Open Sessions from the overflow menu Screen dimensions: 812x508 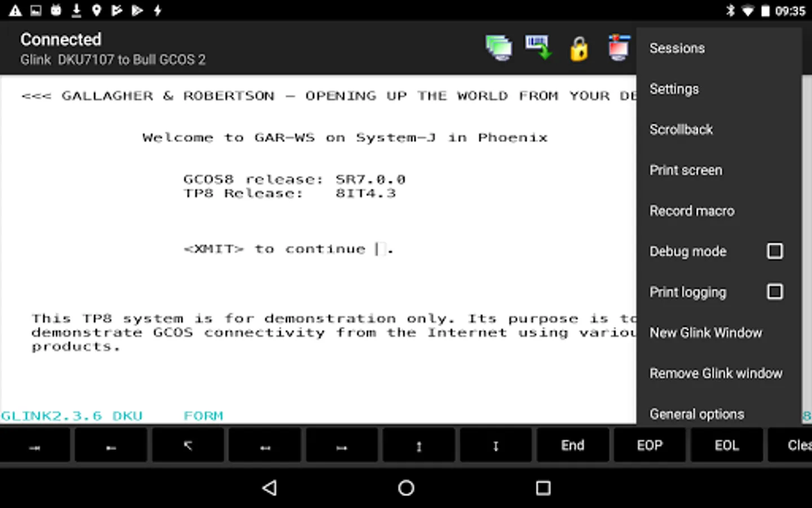tap(719, 48)
